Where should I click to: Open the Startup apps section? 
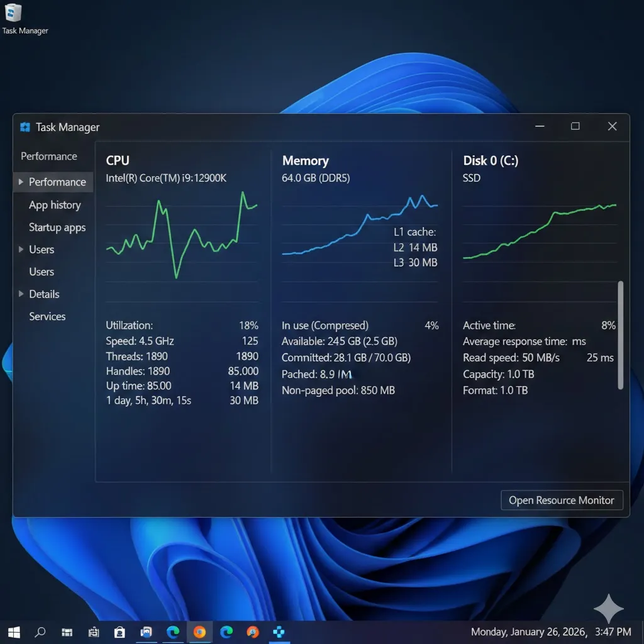click(58, 227)
